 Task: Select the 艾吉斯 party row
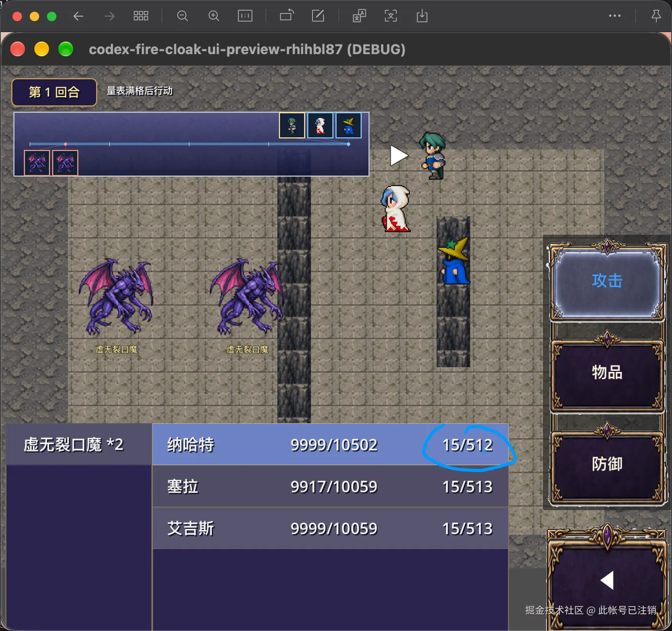pos(331,528)
